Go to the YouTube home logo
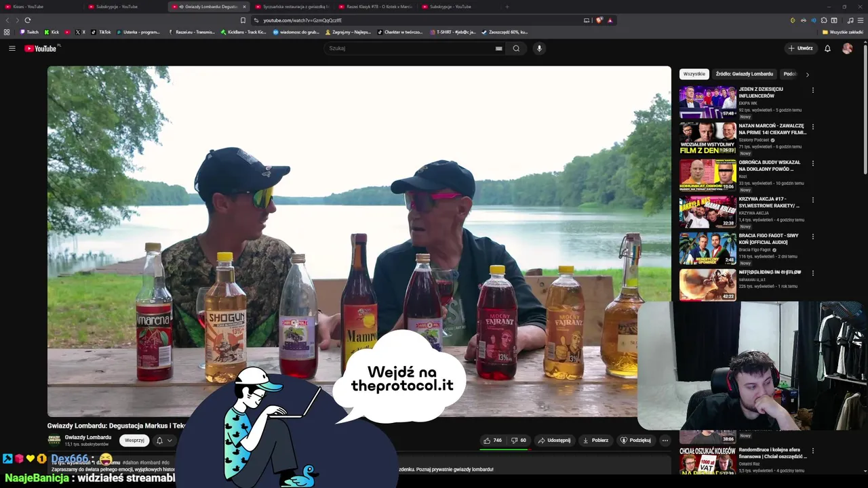This screenshot has height=488, width=868. 42,48
